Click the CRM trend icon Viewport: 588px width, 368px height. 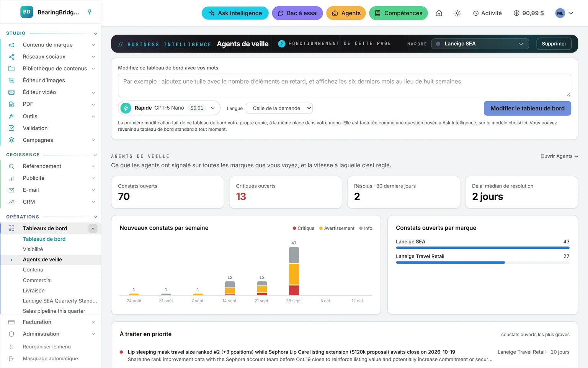click(11, 202)
